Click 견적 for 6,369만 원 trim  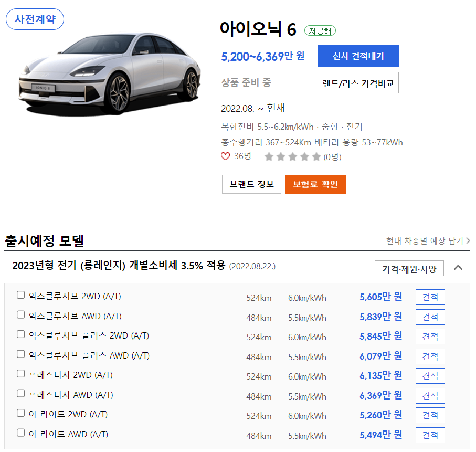[x=430, y=395]
